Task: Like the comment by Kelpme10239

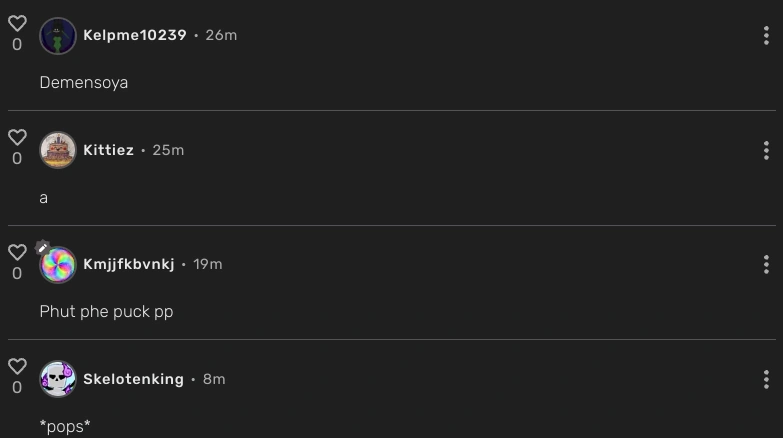Action: 17,23
